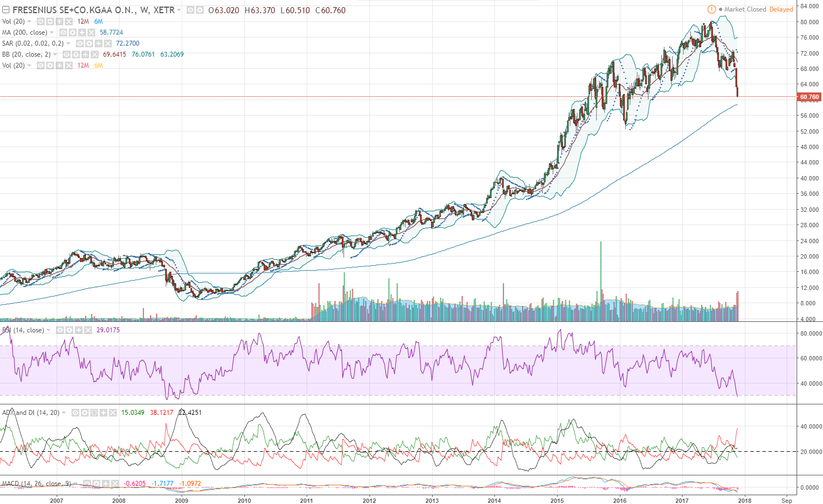823x504 pixels.
Task: Select the RSI value 29.0175
Action: (108, 330)
